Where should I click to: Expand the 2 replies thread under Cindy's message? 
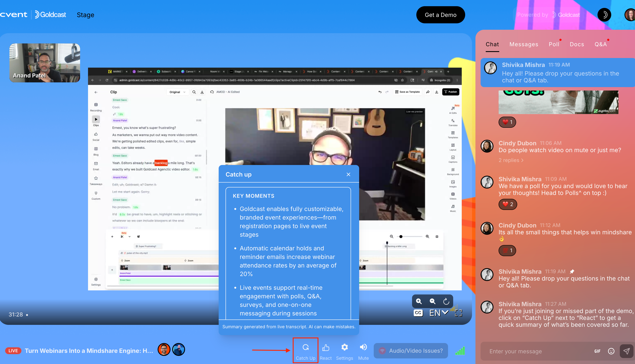tap(511, 160)
